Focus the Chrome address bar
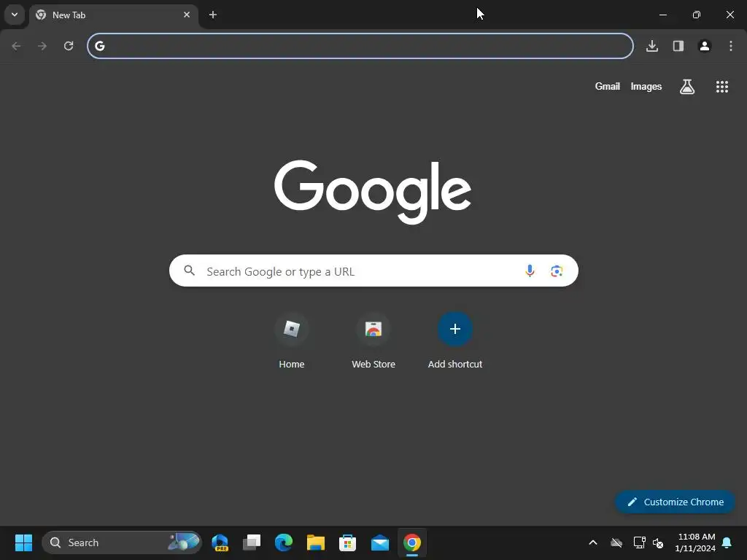Image resolution: width=747 pixels, height=560 pixels. pyautogui.click(x=360, y=46)
